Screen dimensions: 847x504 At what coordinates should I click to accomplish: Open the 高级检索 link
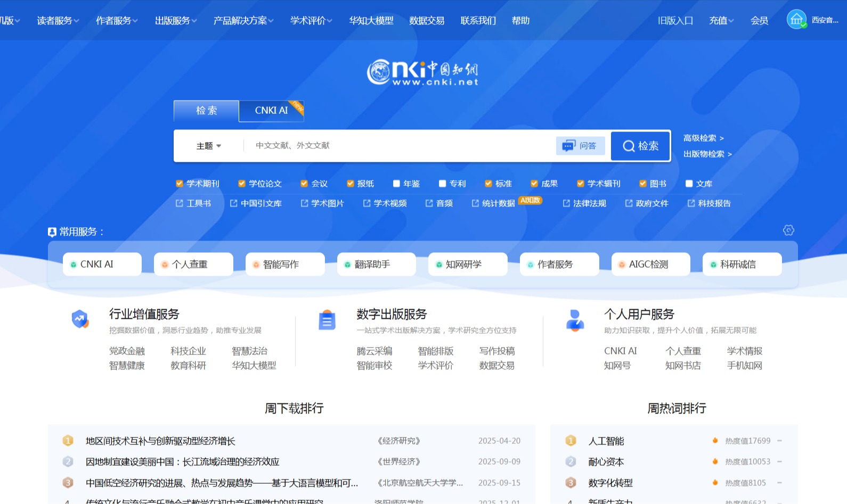pos(703,138)
